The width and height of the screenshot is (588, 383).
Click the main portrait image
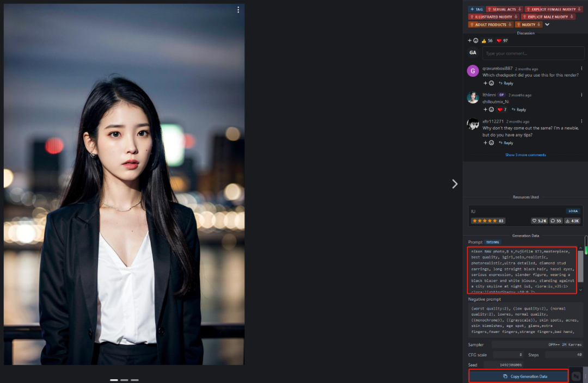124,184
